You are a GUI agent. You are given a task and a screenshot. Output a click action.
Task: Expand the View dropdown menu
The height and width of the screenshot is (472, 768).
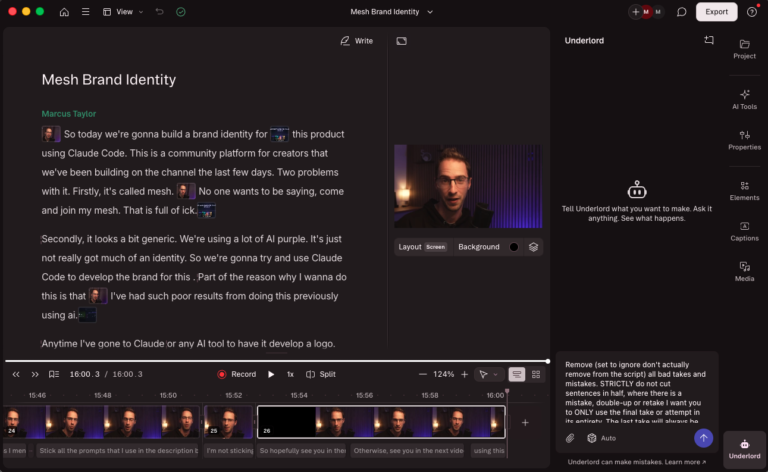[x=124, y=12]
